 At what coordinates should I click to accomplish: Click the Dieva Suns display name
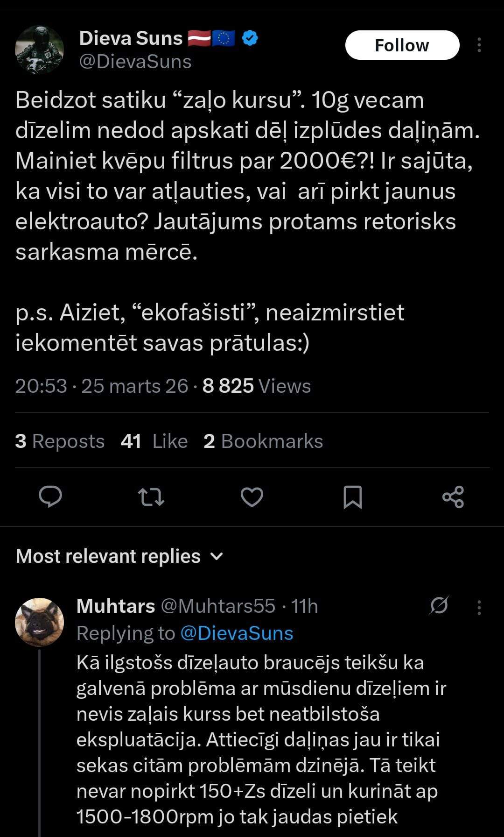tap(131, 38)
